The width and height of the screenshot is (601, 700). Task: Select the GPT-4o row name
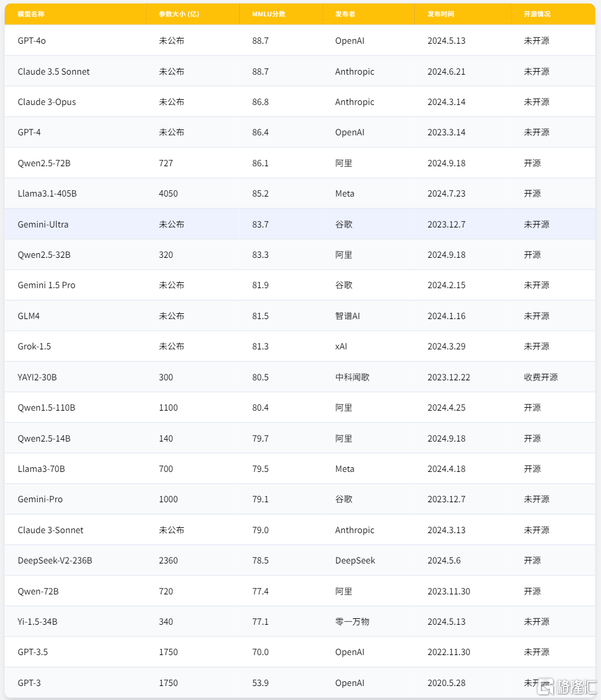point(32,41)
